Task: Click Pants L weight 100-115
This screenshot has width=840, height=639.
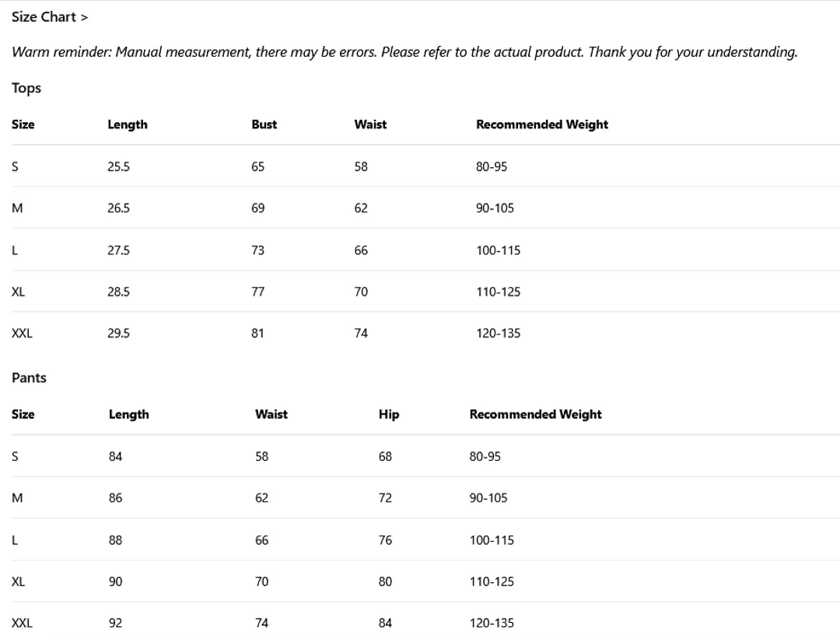Action: pyautogui.click(x=492, y=540)
